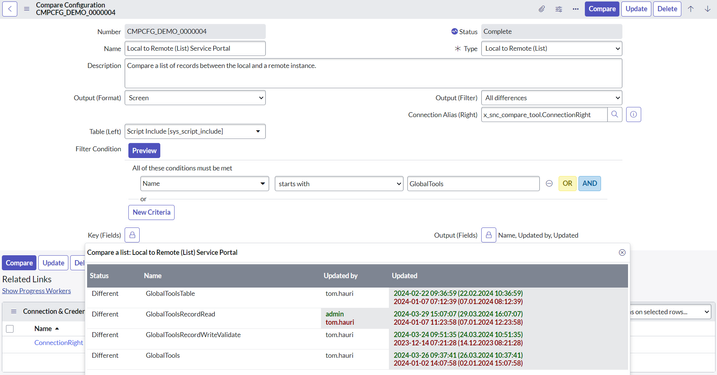Click the Updated header in results table
The height and width of the screenshot is (375, 717).
405,276
